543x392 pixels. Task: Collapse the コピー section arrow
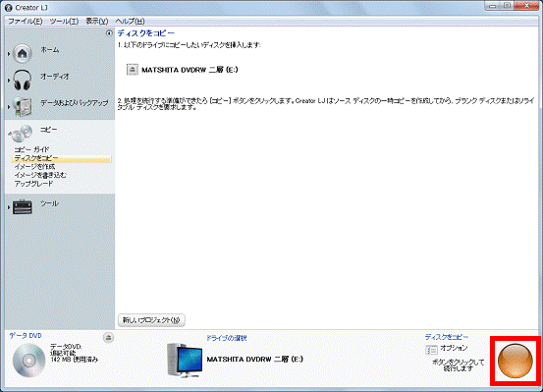[x=10, y=135]
